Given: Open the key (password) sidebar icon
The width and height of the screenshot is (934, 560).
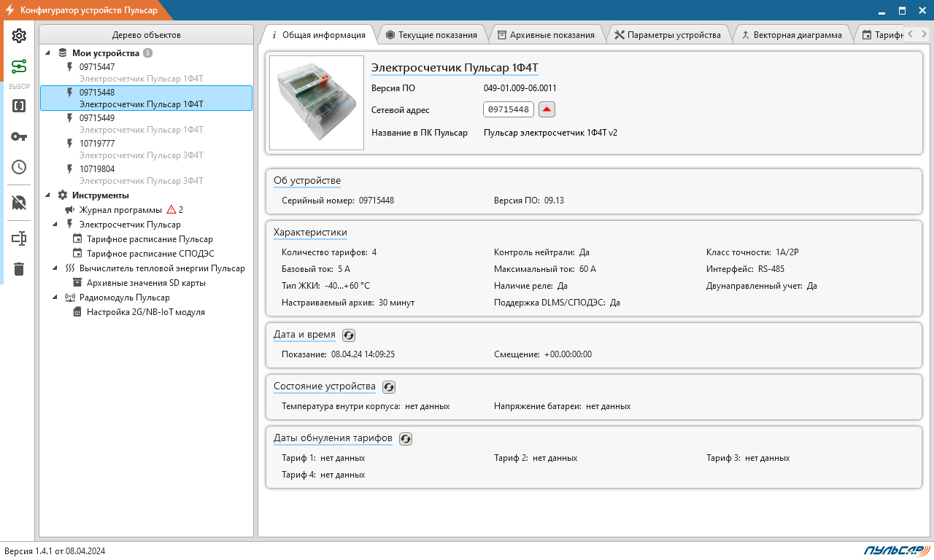Looking at the screenshot, I should (19, 136).
